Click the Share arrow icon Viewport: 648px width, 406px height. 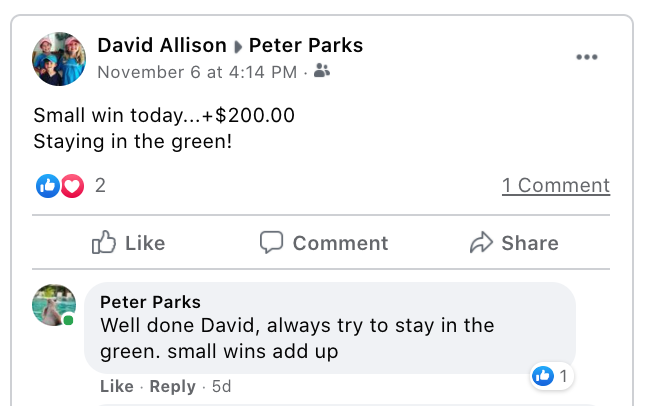click(x=481, y=243)
